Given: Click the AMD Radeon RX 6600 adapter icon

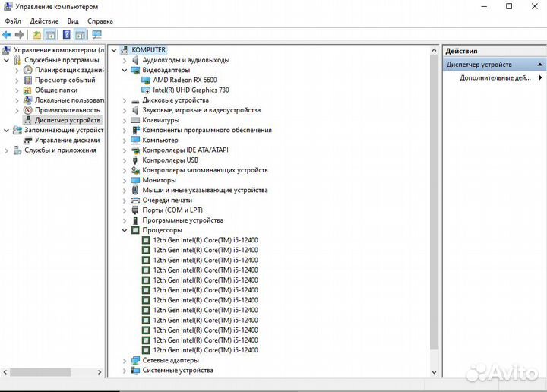Looking at the screenshot, I should point(146,81).
